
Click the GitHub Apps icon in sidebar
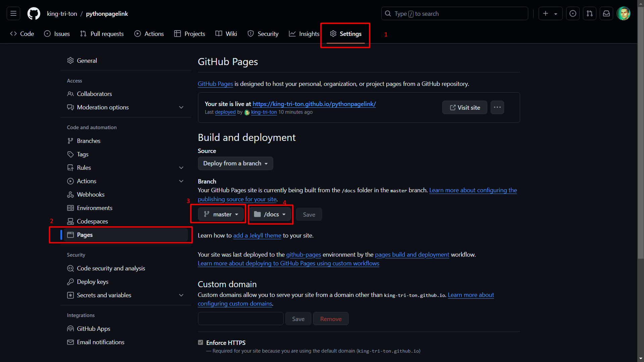(x=70, y=329)
